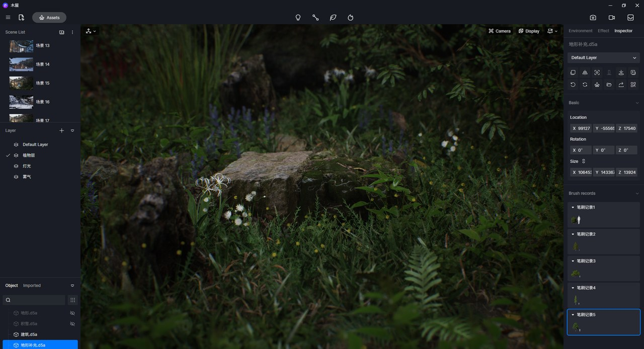Show hidden object 地形.d5a
The image size is (644, 349).
click(72, 313)
